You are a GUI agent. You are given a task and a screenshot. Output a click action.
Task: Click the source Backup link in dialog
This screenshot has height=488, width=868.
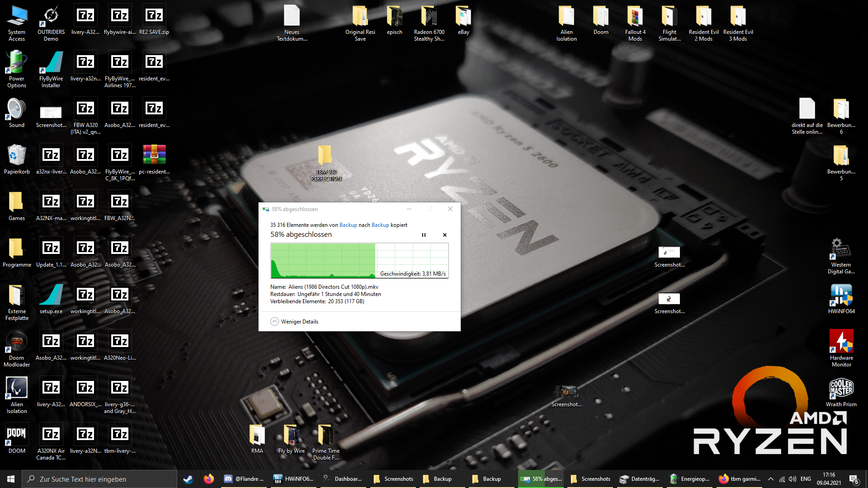(348, 225)
